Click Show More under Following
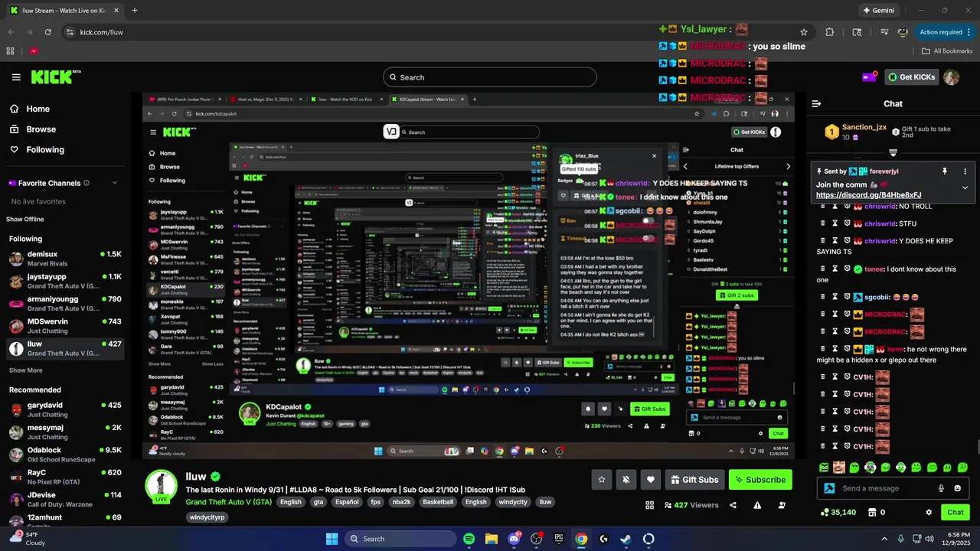The width and height of the screenshot is (980, 551). (25, 370)
